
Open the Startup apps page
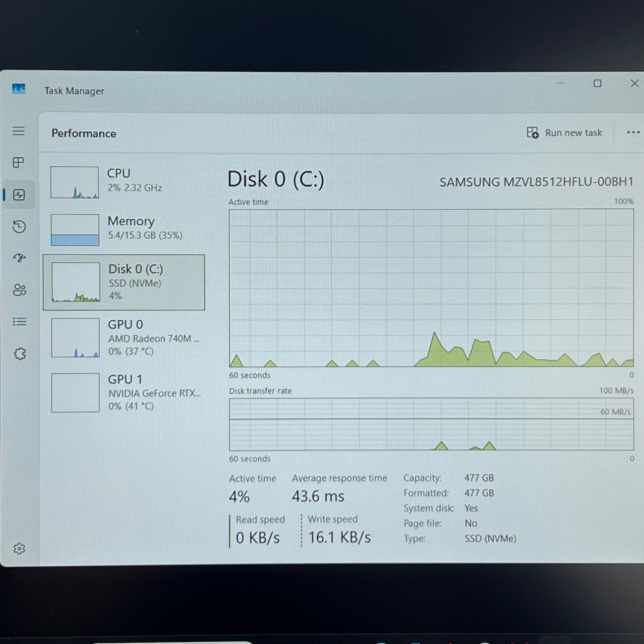pos(19,258)
